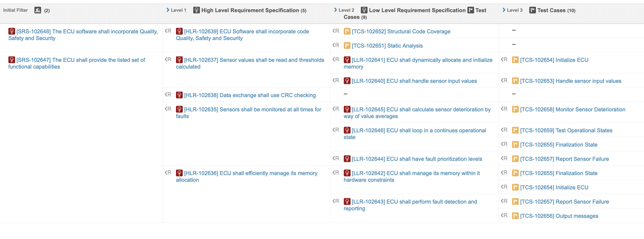Click the requirement icon beside HLR-102638

coord(179,95)
